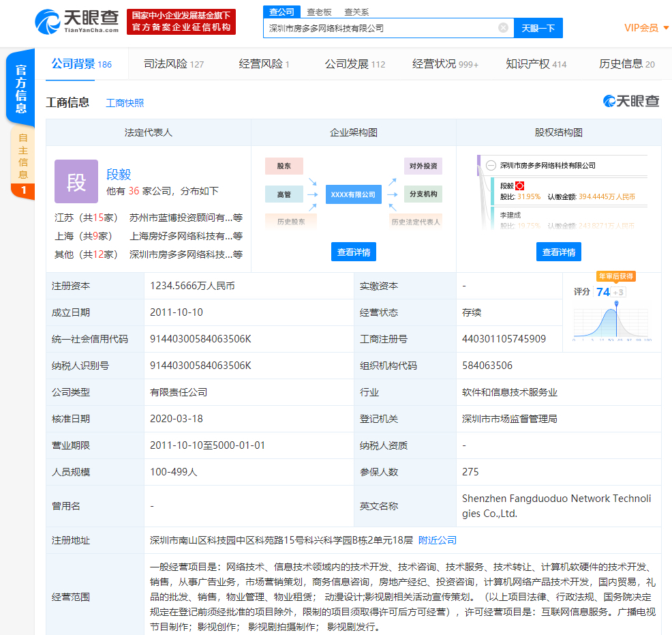Click the 对外投资 box in structure diagram

[423, 166]
